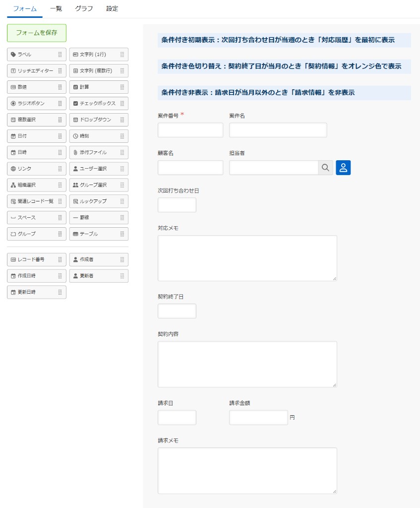Select the ラジオボタン field item

point(37,103)
